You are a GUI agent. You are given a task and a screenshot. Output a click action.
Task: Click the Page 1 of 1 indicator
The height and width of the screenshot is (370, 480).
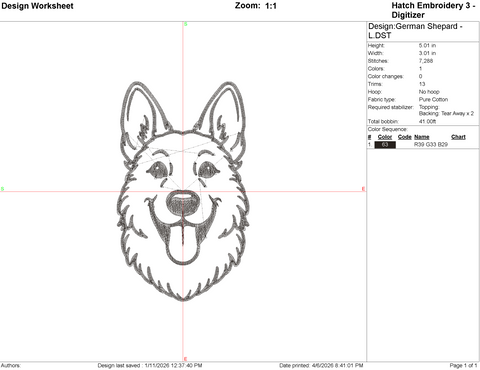pos(463,365)
